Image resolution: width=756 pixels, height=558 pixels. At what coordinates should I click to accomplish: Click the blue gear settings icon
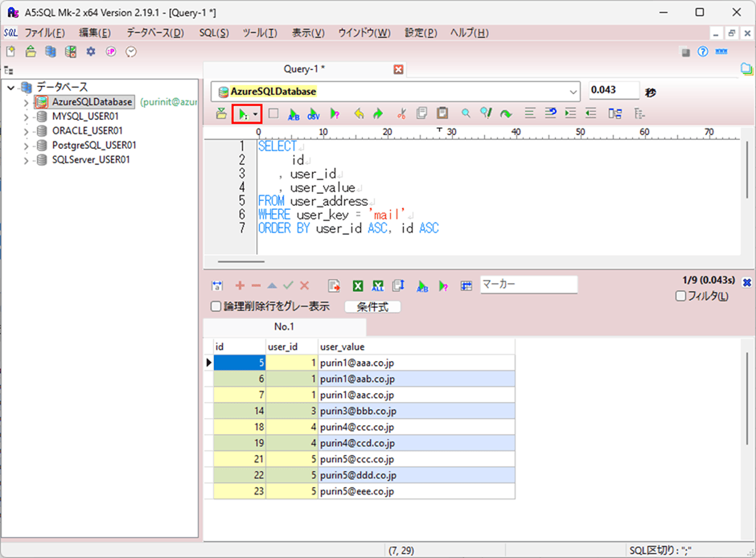click(x=91, y=51)
